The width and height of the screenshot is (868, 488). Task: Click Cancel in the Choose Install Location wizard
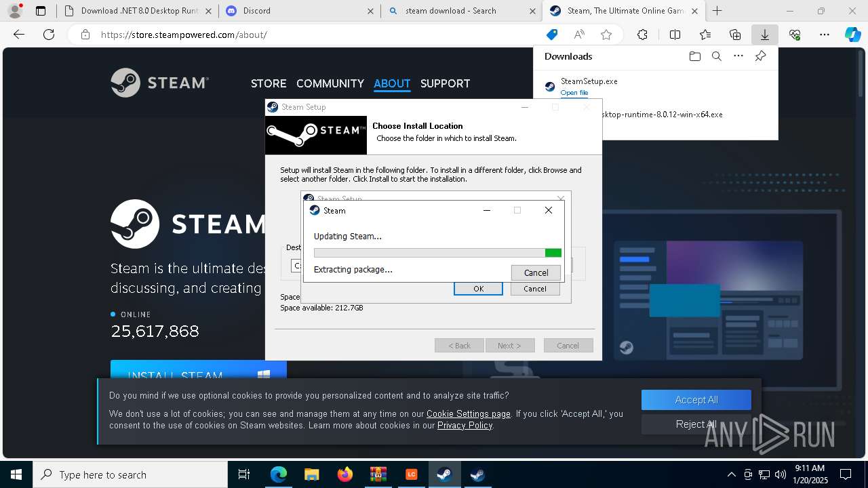[x=568, y=346]
